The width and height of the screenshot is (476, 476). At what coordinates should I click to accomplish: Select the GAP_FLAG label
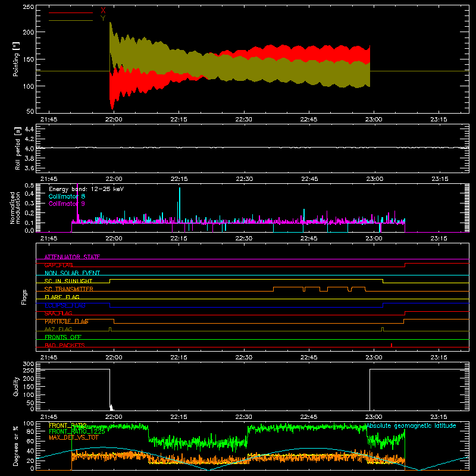[58, 265]
